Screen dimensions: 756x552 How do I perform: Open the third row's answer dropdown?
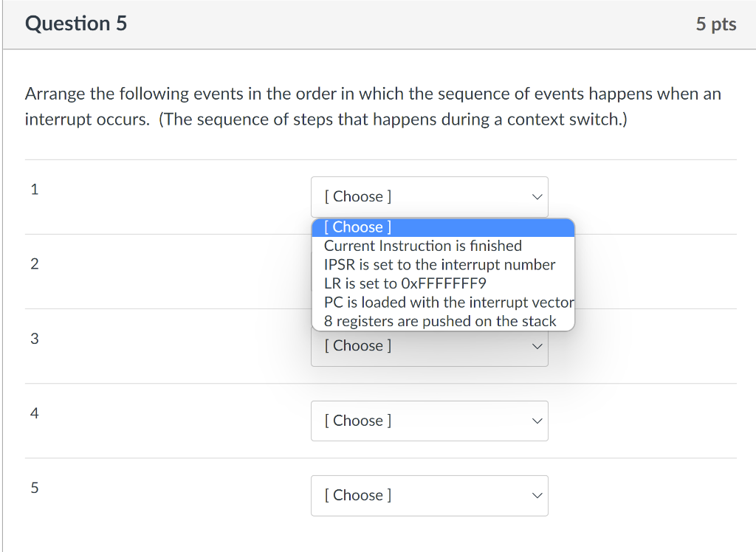click(429, 345)
